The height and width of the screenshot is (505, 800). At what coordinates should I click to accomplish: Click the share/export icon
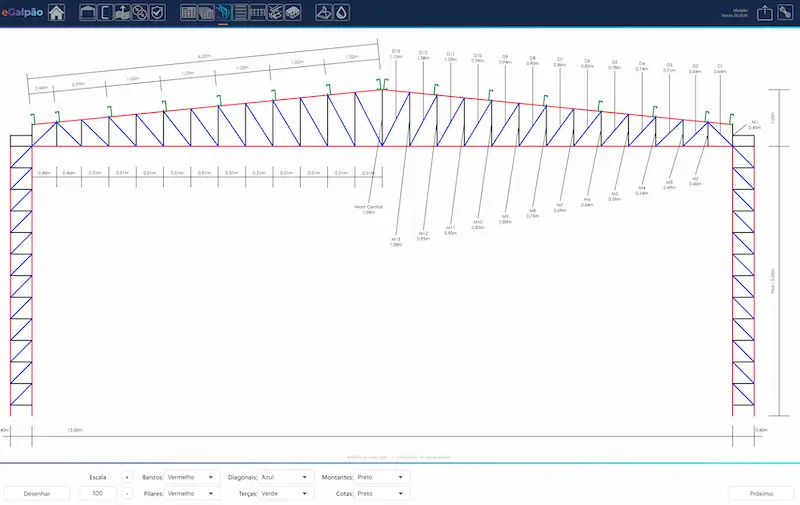pos(764,13)
